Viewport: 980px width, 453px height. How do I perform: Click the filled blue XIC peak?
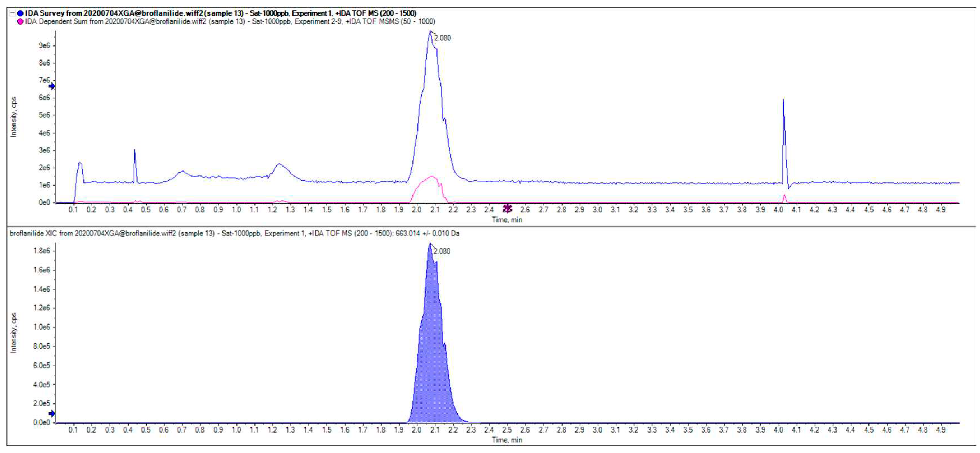coord(432,362)
